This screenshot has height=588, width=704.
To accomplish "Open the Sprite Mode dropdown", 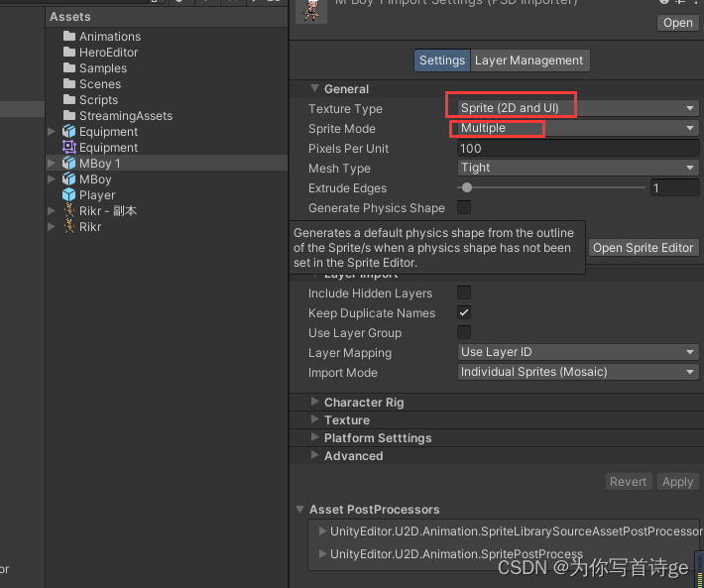I will (578, 128).
